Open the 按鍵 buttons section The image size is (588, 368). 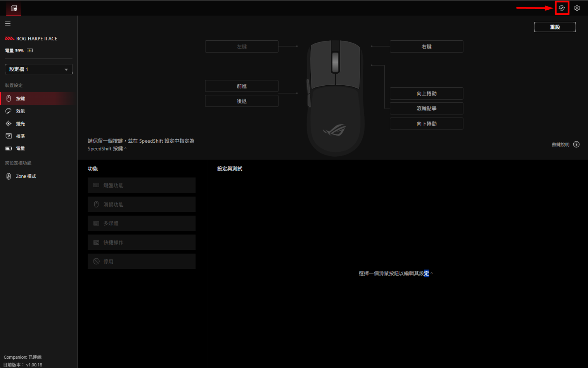coord(38,98)
